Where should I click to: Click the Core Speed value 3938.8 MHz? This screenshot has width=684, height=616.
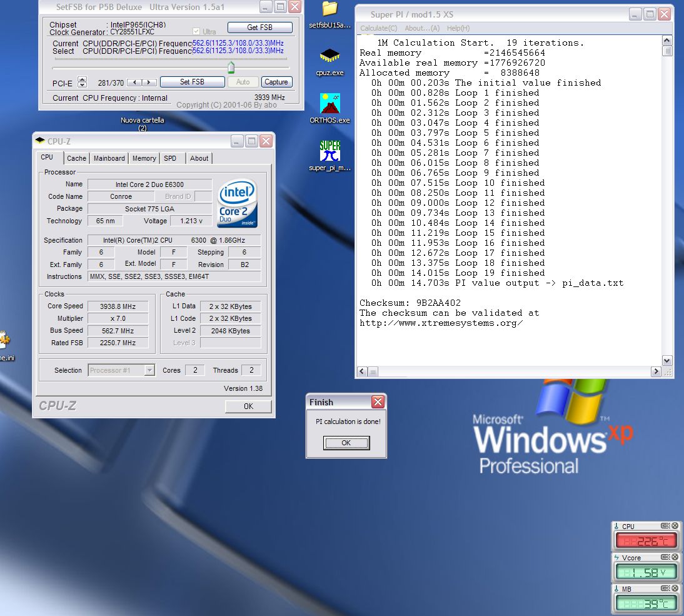[x=118, y=306]
